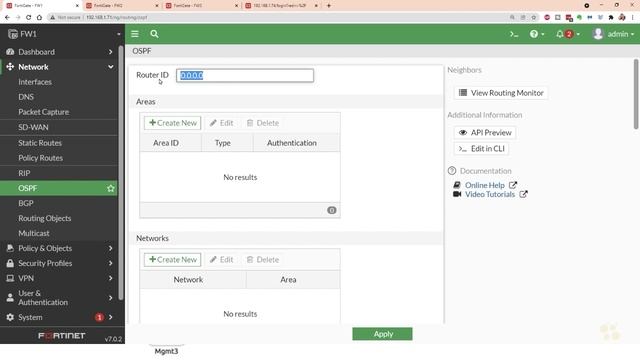The height and width of the screenshot is (360, 640).
Task: Expand the VPN menu chevron
Action: coord(110,278)
